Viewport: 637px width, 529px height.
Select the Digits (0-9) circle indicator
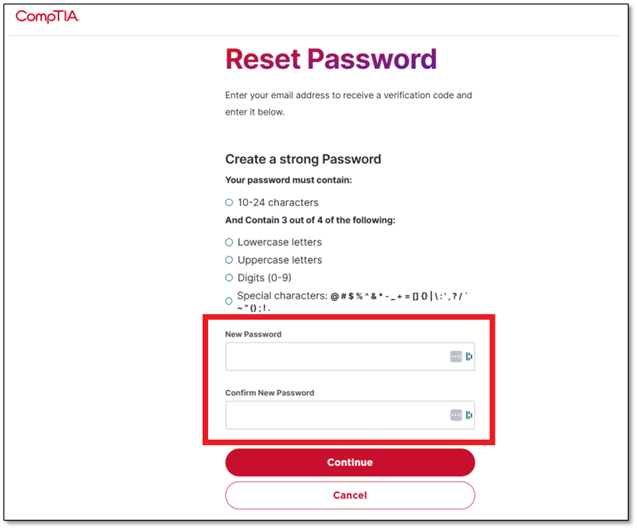click(x=229, y=278)
